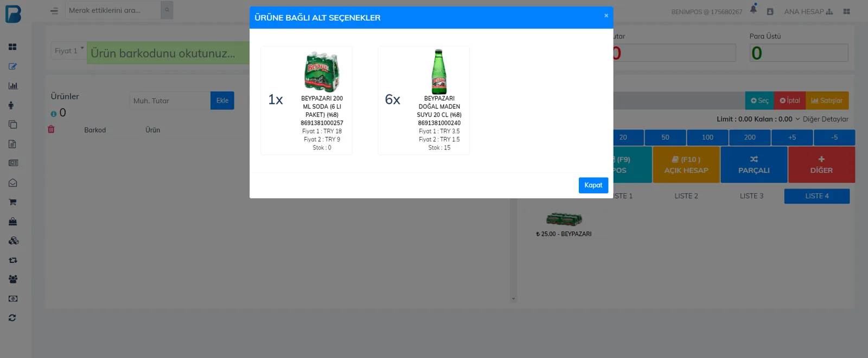Click the Barkod column header
This screenshot has height=358, width=868.
click(95, 130)
